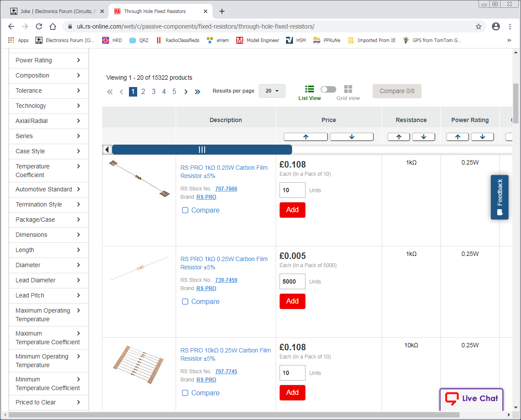Switch to List View icon
Image resolution: width=521 pixels, height=420 pixels.
click(x=309, y=89)
